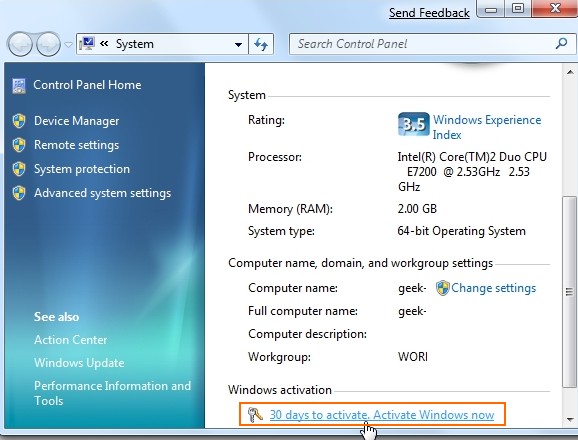Image resolution: width=578 pixels, height=440 pixels.
Task: Minimize the System window
Action: point(490,9)
